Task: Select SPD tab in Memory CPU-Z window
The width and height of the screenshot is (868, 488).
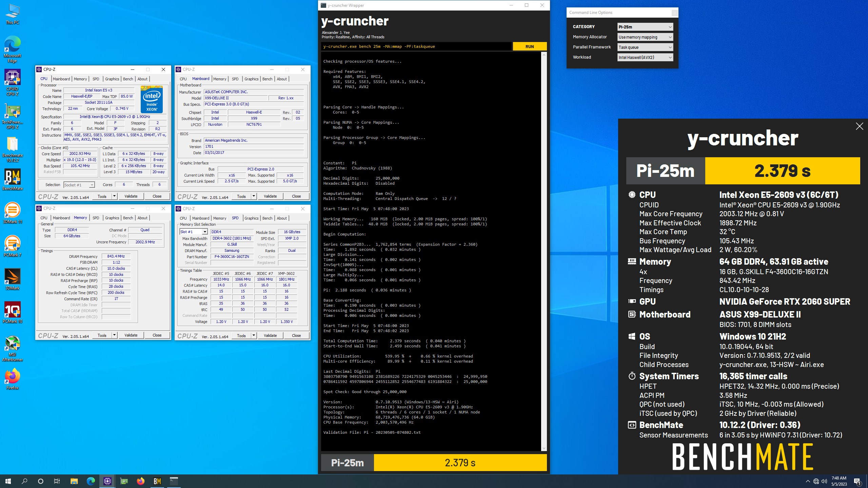Action: [x=96, y=218]
